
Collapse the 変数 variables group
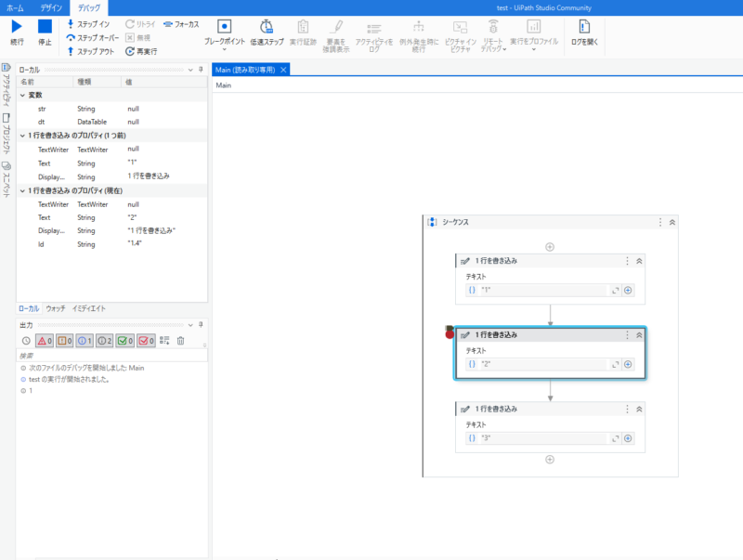tap(22, 96)
